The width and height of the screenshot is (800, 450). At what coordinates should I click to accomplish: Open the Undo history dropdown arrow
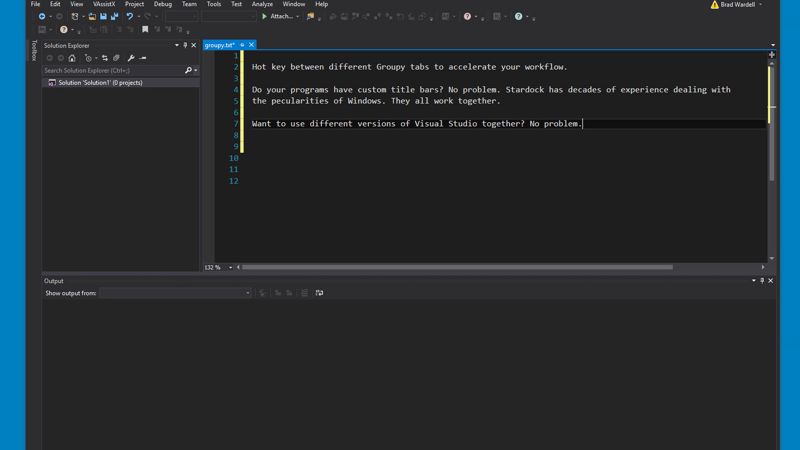tap(138, 16)
